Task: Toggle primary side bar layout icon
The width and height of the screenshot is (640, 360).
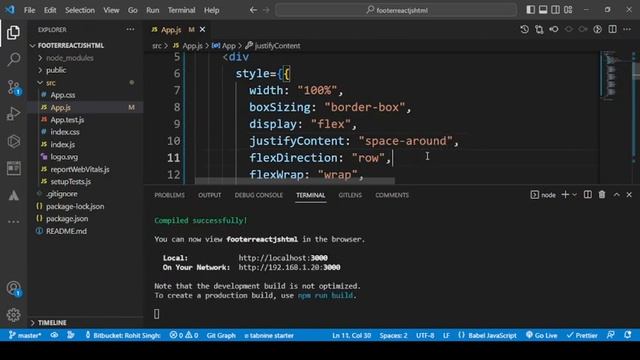Action: coord(530,10)
